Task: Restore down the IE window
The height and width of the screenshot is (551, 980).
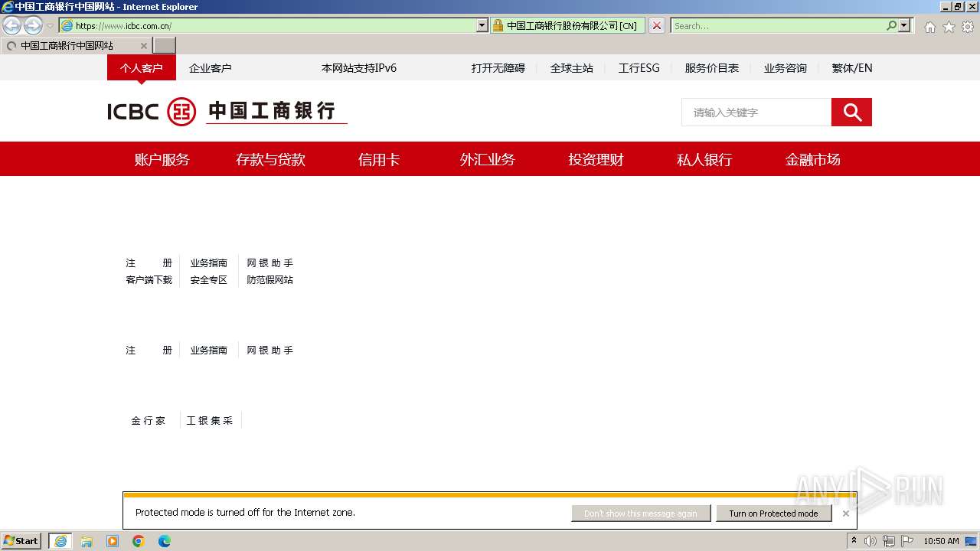Action: tap(958, 6)
